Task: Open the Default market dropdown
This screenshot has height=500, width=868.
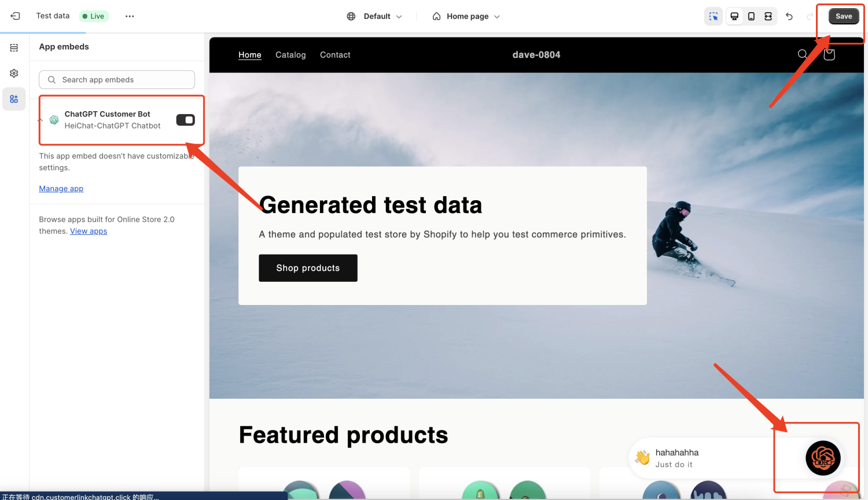Action: click(x=374, y=16)
